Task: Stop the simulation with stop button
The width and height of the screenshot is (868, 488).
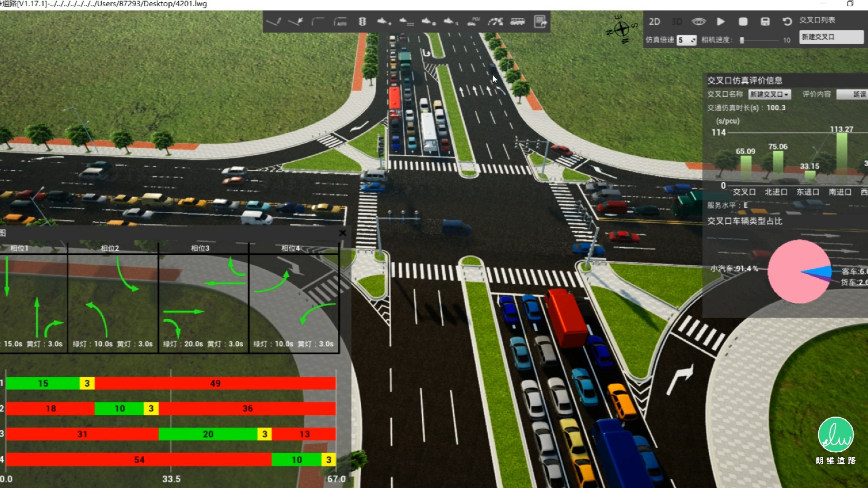Action: (x=743, y=21)
